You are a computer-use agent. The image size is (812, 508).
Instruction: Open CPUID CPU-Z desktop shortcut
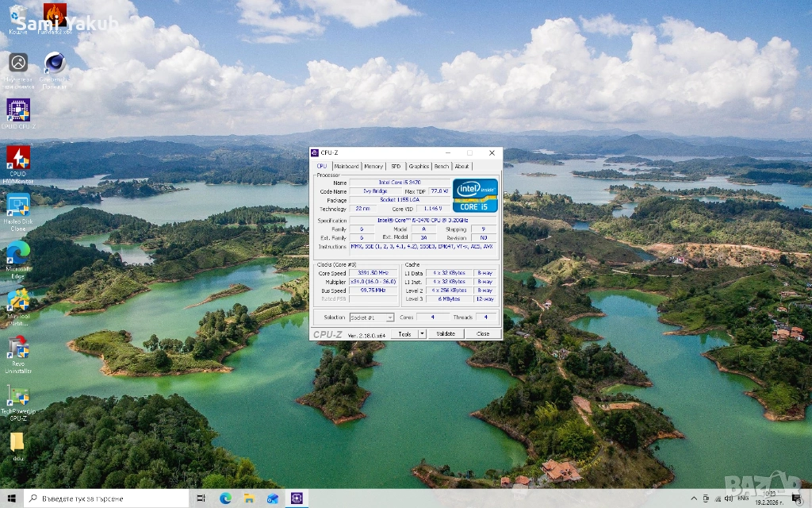coord(17,110)
